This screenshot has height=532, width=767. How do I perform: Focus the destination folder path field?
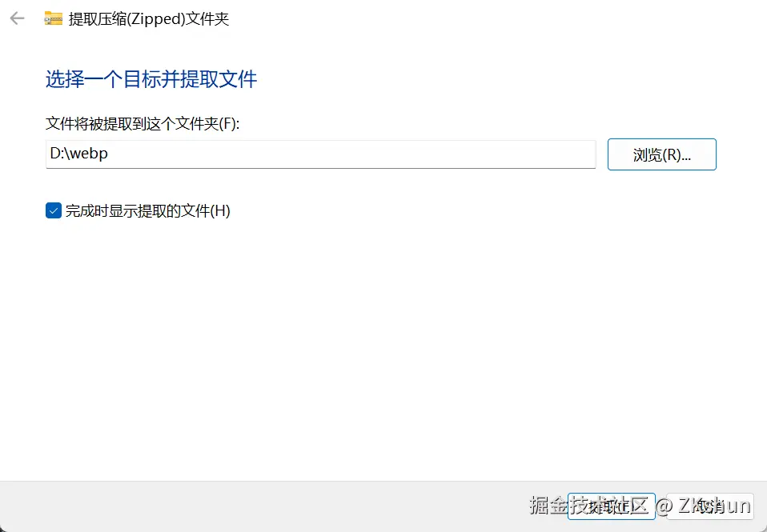[x=321, y=154]
